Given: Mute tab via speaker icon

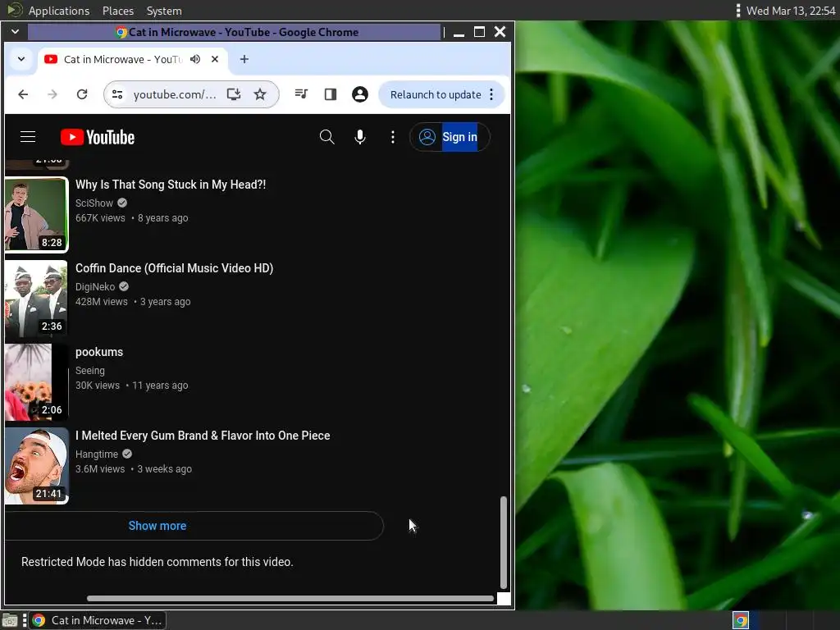Looking at the screenshot, I should (x=195, y=59).
